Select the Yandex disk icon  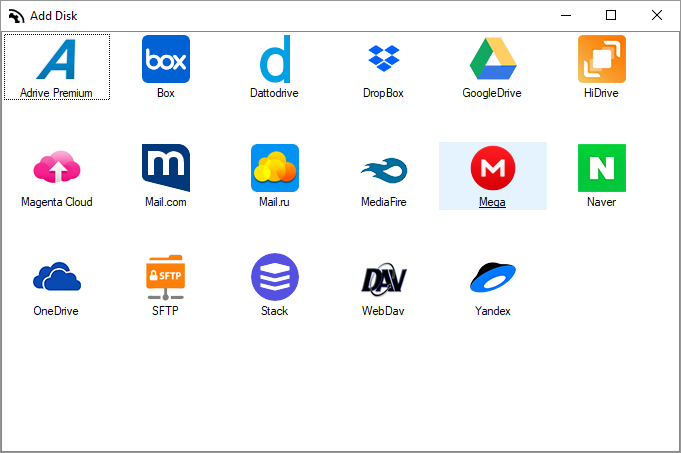(493, 277)
